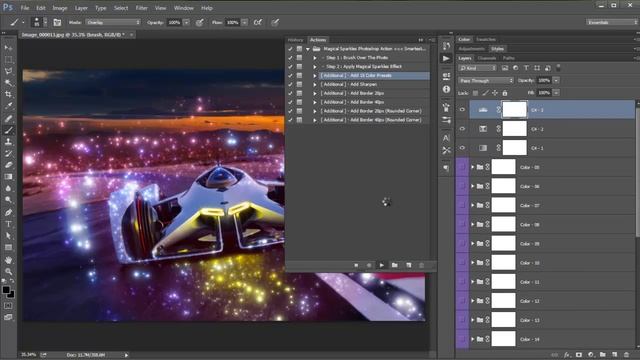Select the Eraser tool
This screenshot has width=640, height=360.
[x=8, y=165]
